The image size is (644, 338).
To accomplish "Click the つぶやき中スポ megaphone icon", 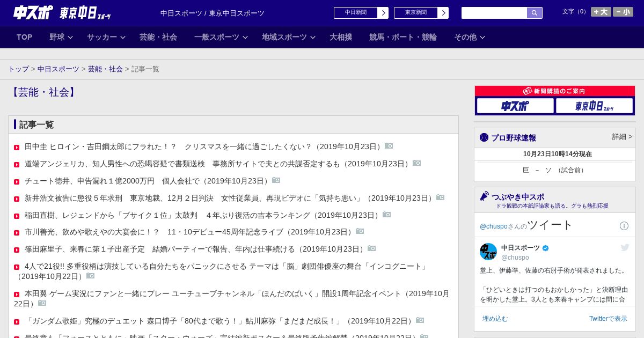I will (x=485, y=196).
